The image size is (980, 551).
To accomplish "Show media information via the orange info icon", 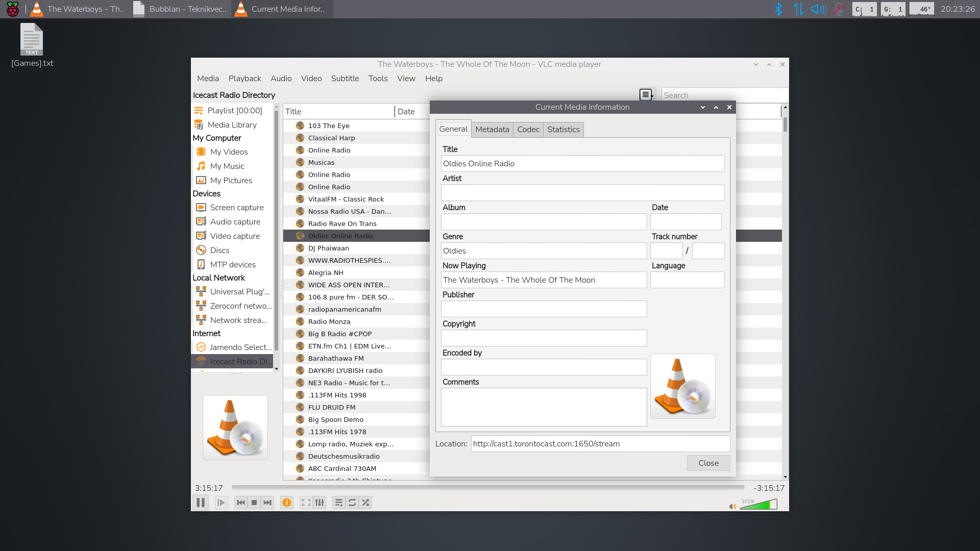I will point(287,503).
